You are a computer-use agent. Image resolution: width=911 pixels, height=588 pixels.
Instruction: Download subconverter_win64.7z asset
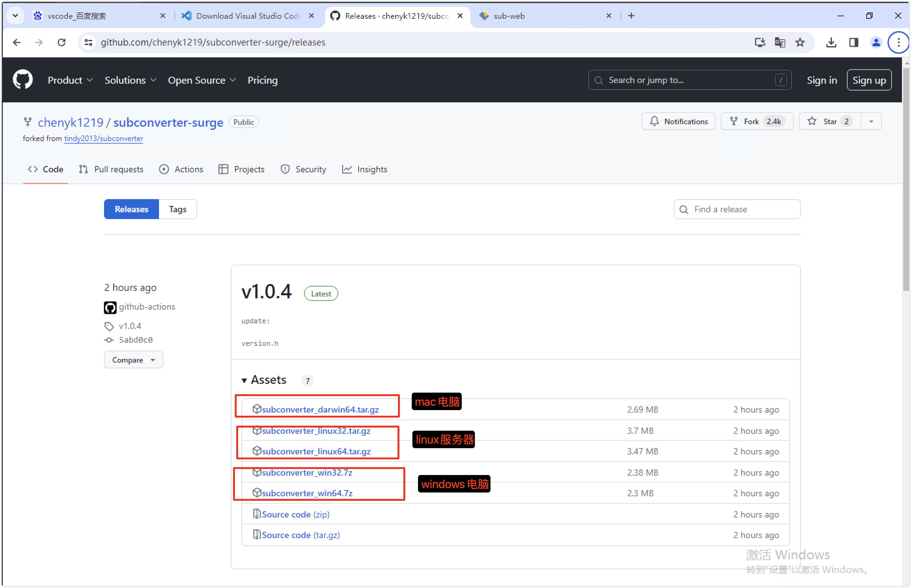coord(307,493)
